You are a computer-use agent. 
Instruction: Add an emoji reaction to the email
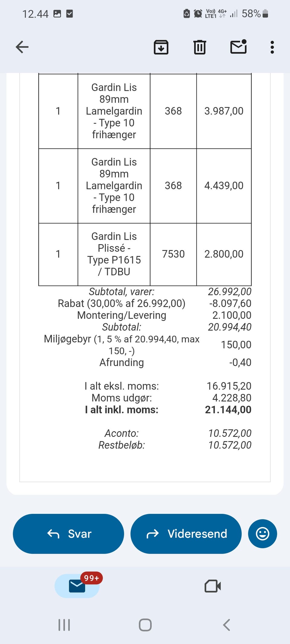click(x=262, y=533)
